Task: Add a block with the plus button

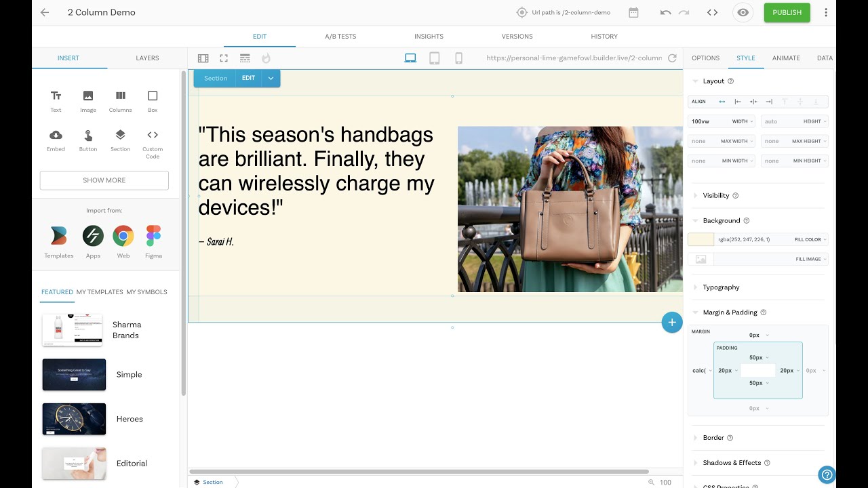Action: [x=672, y=323]
